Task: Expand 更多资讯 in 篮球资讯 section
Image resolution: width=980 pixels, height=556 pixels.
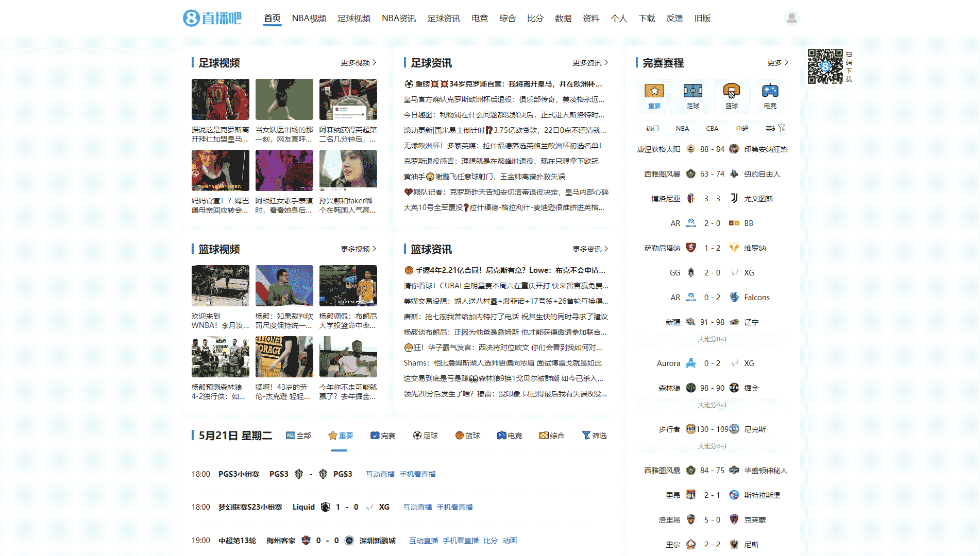Action: tap(590, 249)
